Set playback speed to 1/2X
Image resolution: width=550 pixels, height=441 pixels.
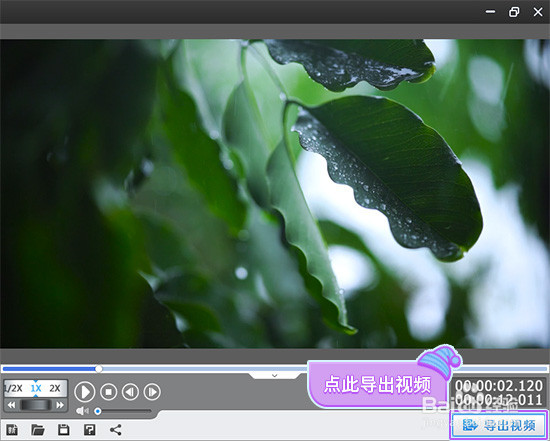click(x=13, y=388)
